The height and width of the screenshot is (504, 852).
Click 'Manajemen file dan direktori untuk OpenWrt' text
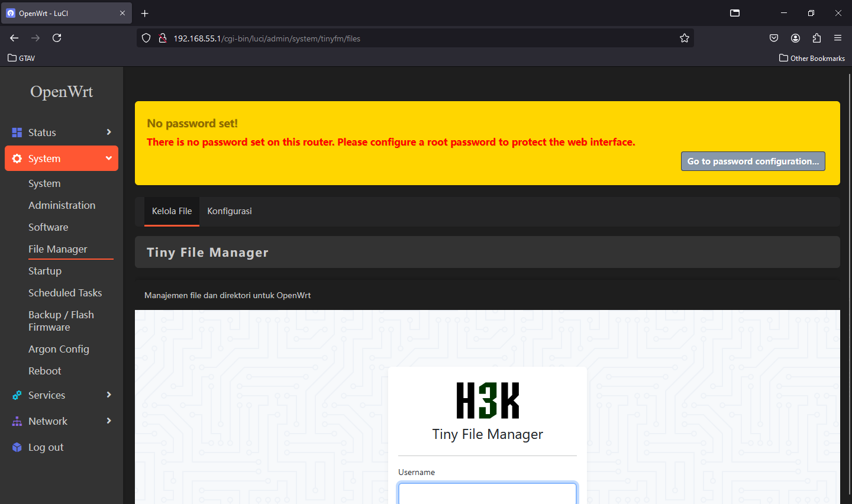[x=227, y=295]
